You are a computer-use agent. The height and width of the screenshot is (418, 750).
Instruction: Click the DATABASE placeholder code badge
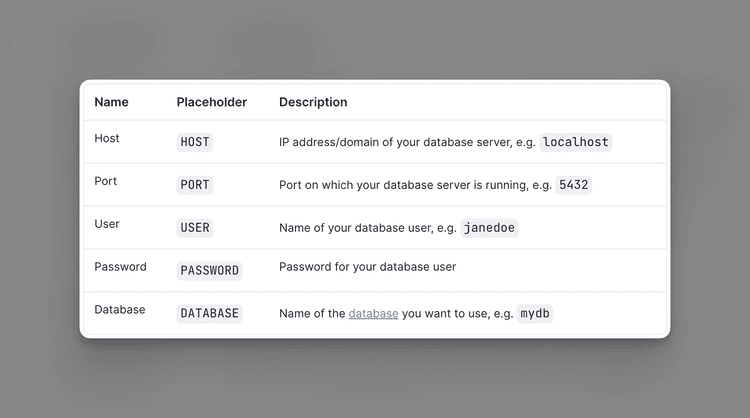pyautogui.click(x=210, y=313)
